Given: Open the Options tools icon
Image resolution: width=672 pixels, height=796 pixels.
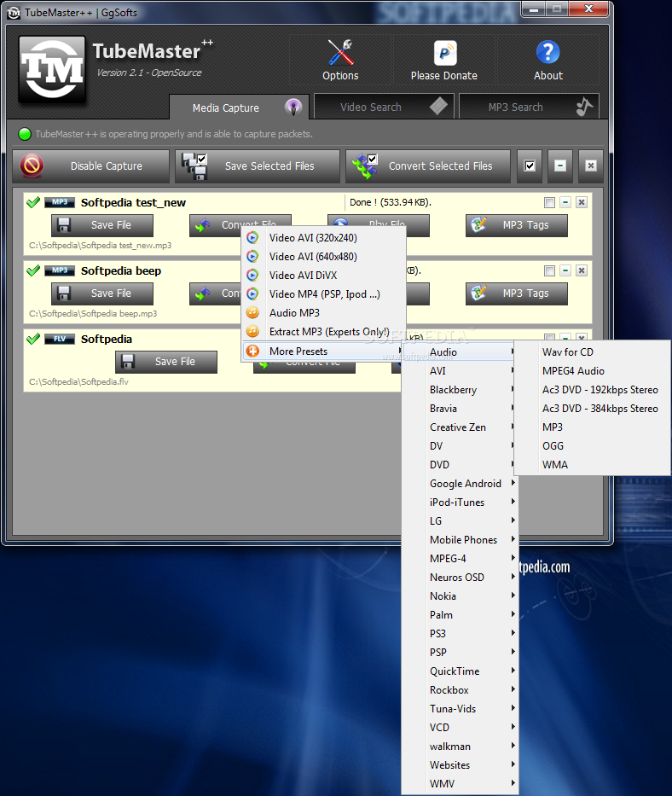Looking at the screenshot, I should (340, 52).
